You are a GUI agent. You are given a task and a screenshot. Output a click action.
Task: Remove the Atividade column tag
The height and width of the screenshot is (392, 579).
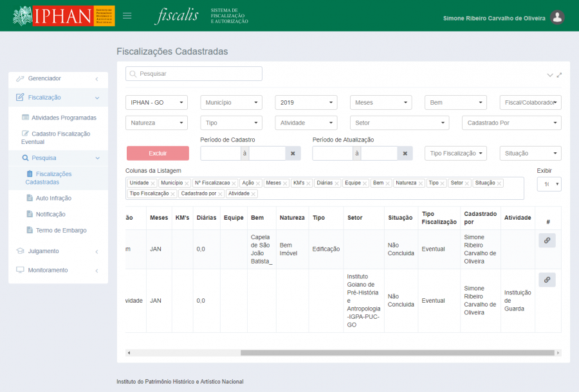point(253,194)
